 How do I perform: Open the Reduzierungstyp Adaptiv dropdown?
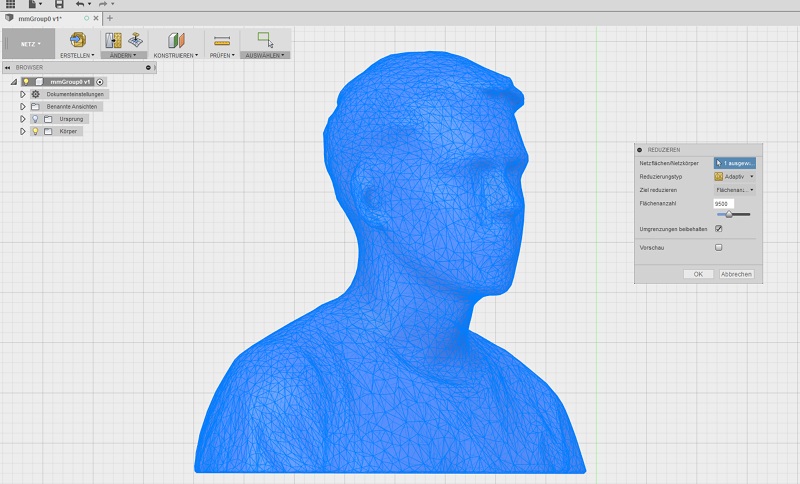click(x=734, y=176)
